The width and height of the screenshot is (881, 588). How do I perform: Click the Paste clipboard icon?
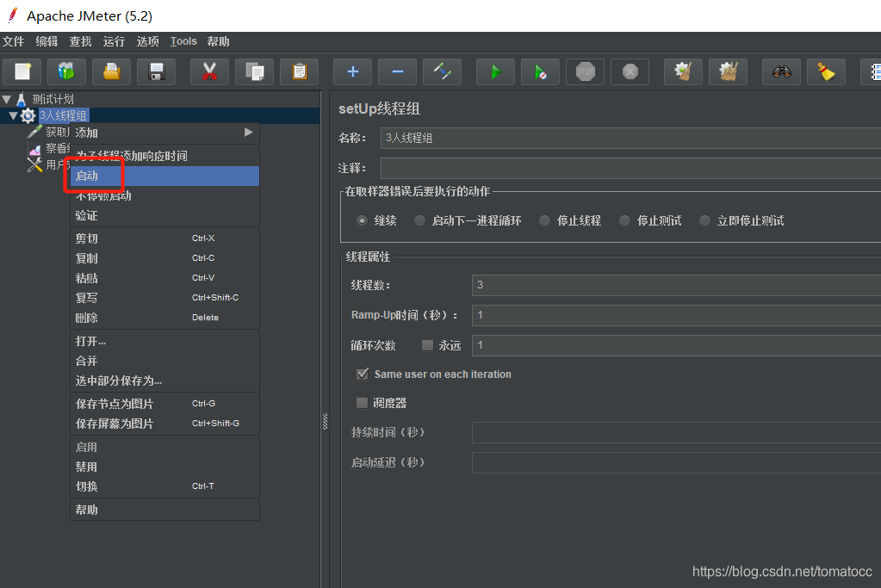coord(299,71)
